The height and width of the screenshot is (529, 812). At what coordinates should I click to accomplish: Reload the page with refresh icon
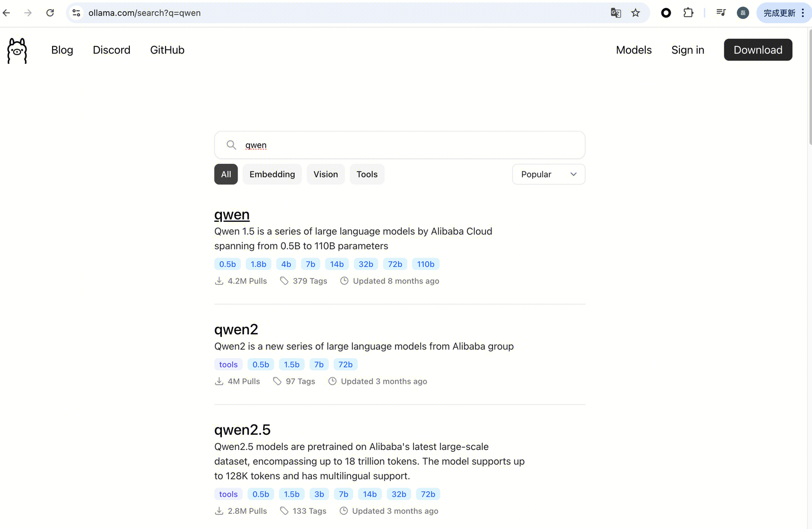[50, 12]
